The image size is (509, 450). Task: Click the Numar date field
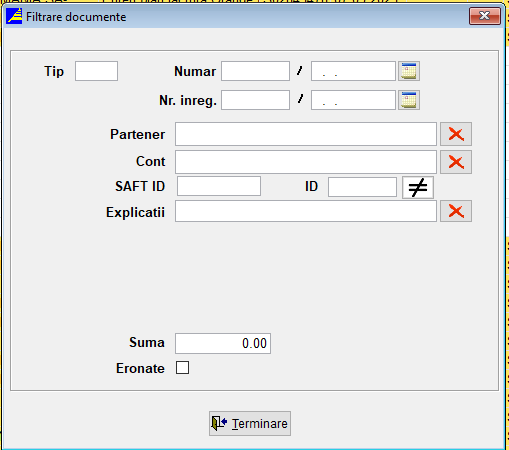[x=353, y=71]
